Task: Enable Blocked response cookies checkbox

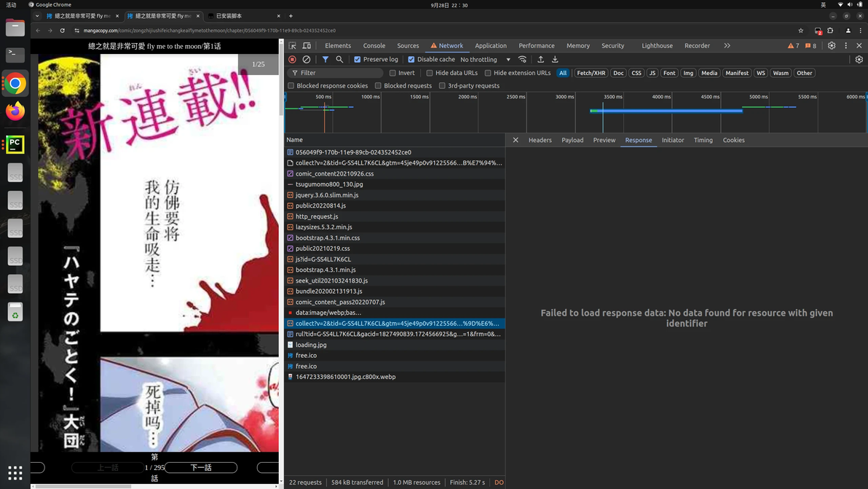Action: (291, 86)
